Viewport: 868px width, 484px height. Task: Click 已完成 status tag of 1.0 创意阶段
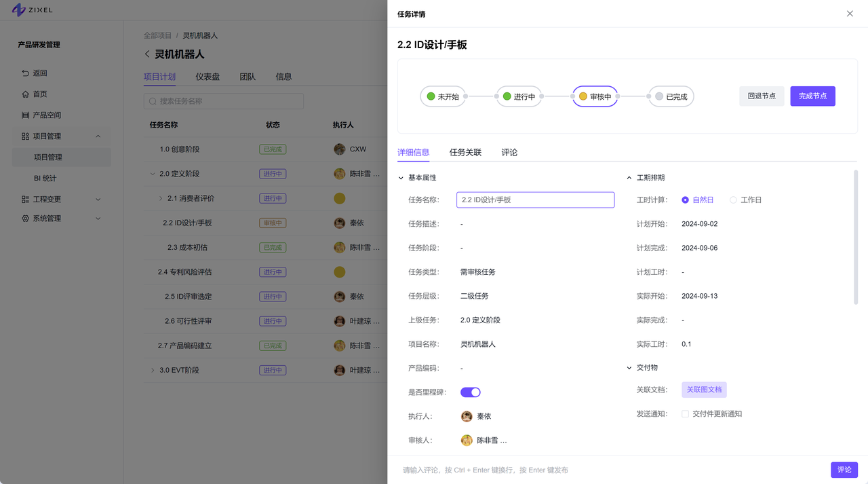[273, 149]
